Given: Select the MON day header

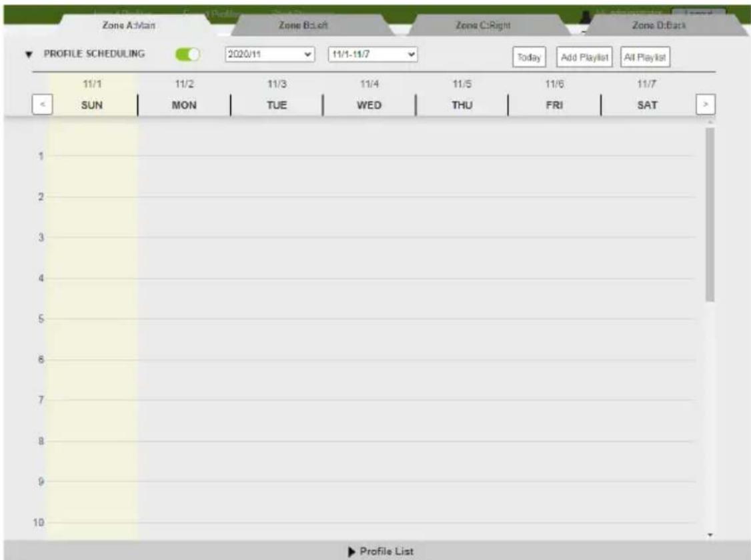Looking at the screenshot, I should click(x=184, y=105).
